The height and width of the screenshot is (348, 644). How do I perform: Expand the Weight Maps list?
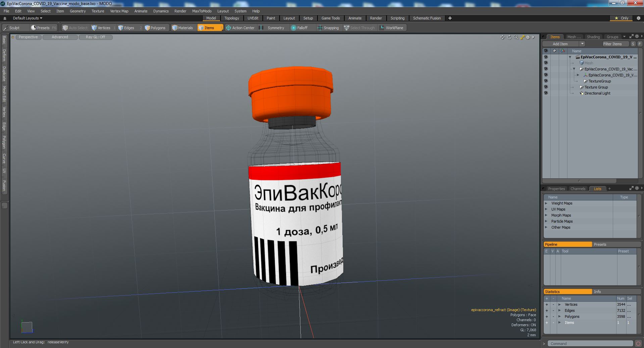pyautogui.click(x=546, y=204)
